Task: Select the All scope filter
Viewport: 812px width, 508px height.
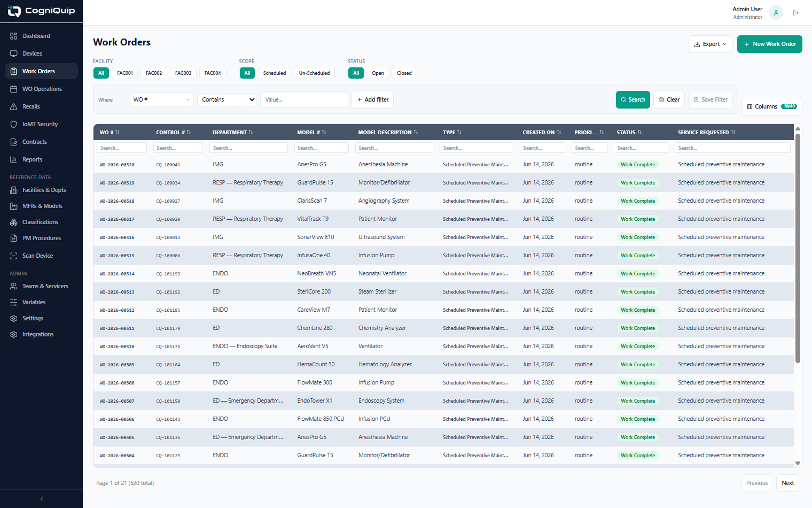Action: 247,73
